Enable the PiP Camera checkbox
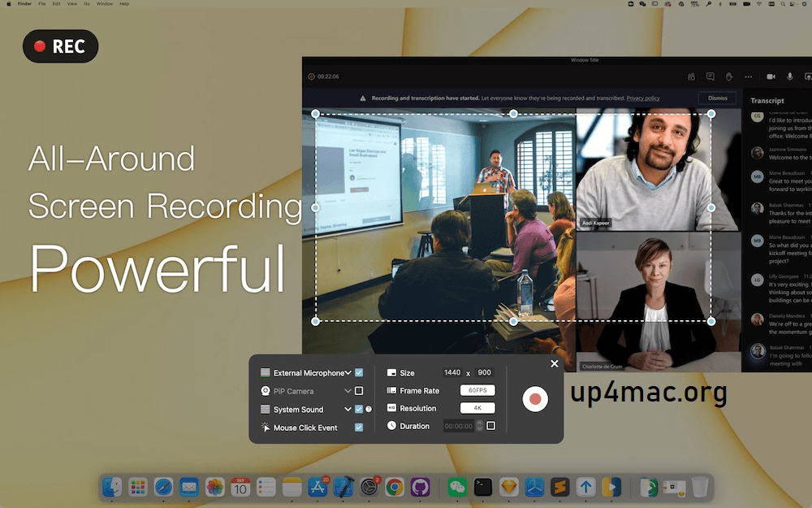 [x=359, y=391]
